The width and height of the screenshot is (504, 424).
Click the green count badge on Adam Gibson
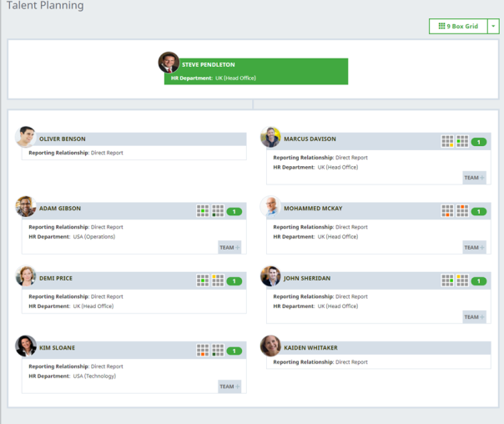[234, 212]
